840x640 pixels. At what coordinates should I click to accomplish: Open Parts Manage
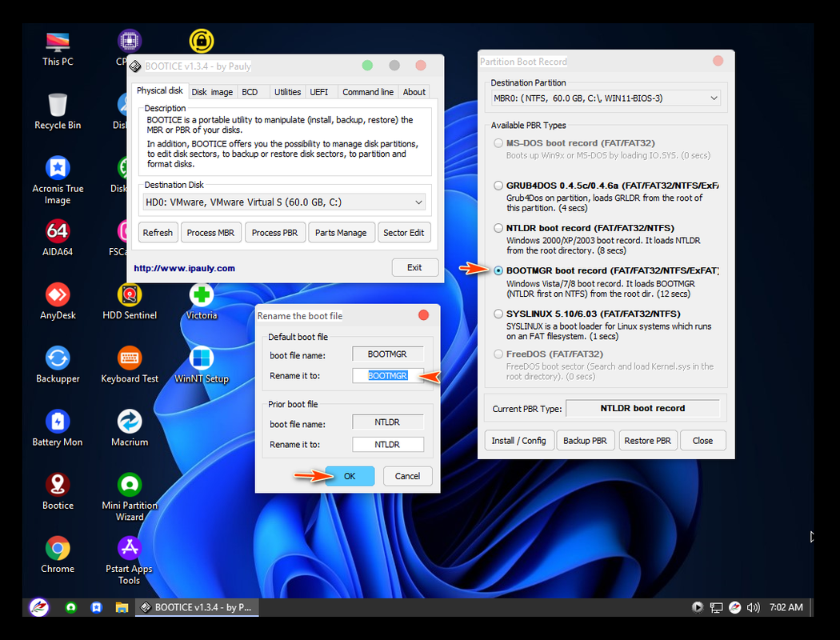tap(341, 233)
